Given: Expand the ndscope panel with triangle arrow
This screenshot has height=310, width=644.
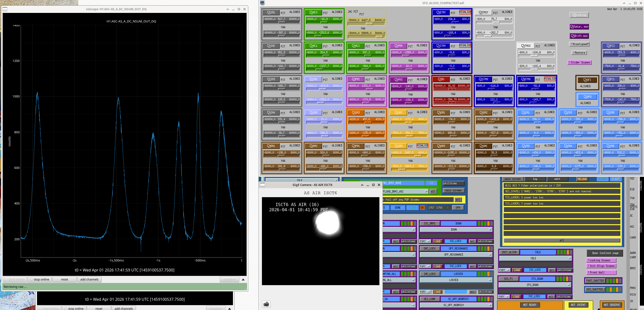Looking at the screenshot, I should click(243, 279).
